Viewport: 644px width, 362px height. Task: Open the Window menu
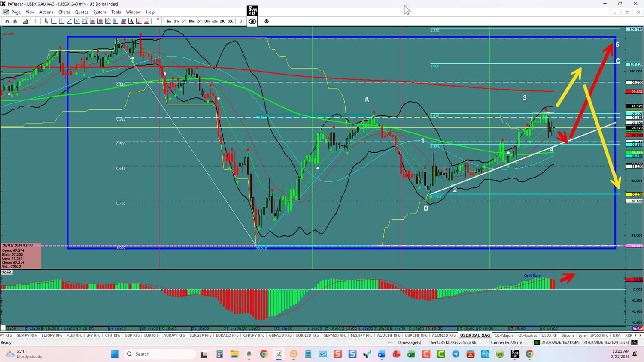pyautogui.click(x=134, y=12)
